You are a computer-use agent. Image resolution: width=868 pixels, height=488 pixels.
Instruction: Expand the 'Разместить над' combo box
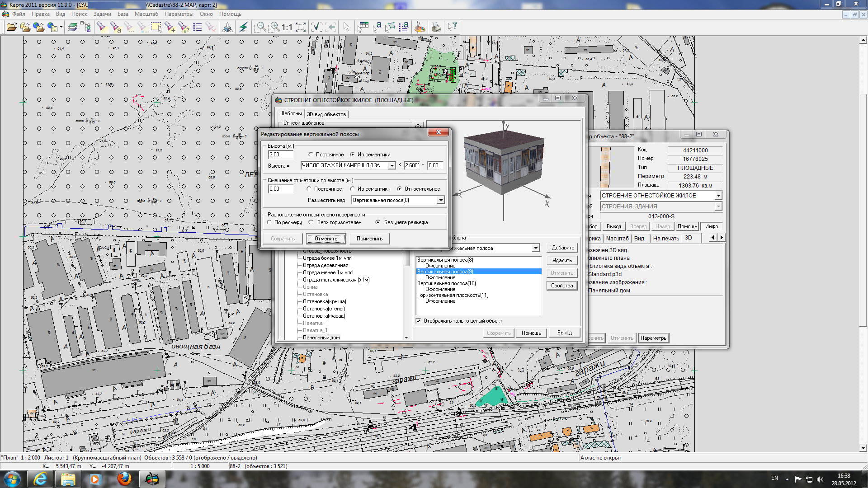point(441,200)
